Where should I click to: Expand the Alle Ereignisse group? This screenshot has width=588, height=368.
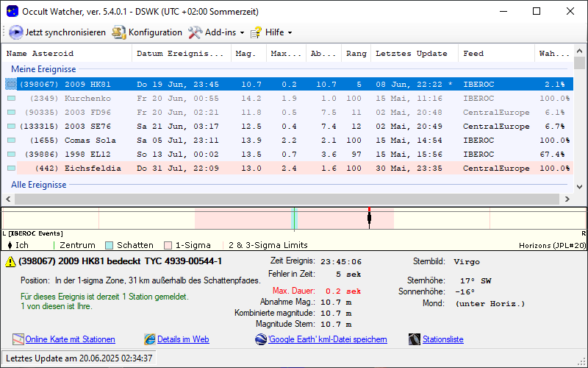pyautogui.click(x=38, y=185)
